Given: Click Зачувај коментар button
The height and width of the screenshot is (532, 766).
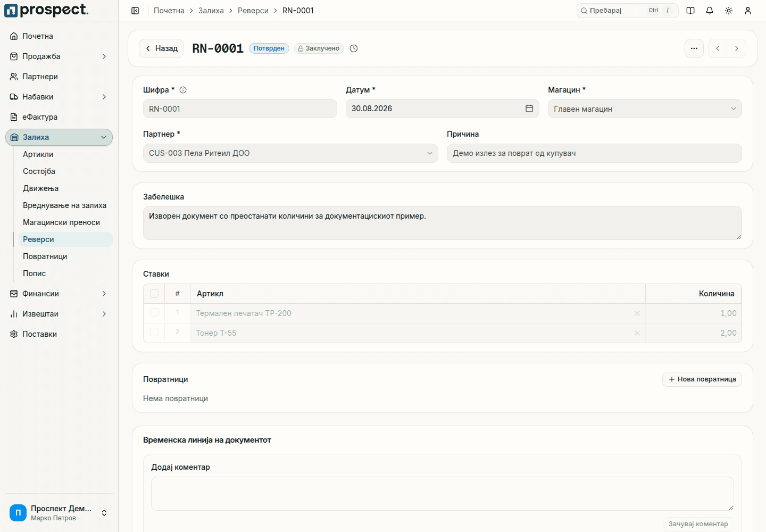Looking at the screenshot, I should tap(698, 524).
